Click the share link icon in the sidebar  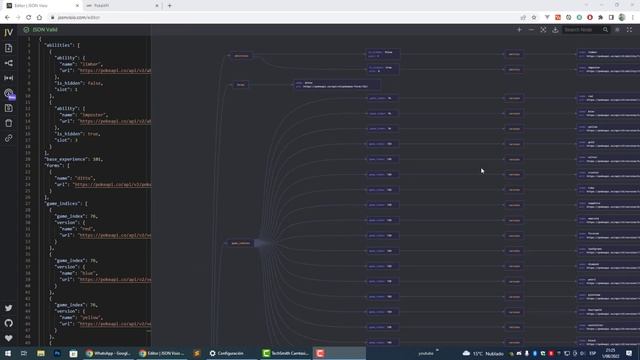coord(9,138)
